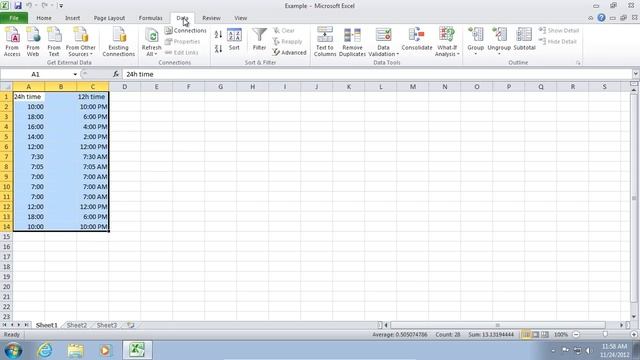Viewport: 640px width, 360px height.
Task: Expand the formula bar
Action: coord(636,74)
